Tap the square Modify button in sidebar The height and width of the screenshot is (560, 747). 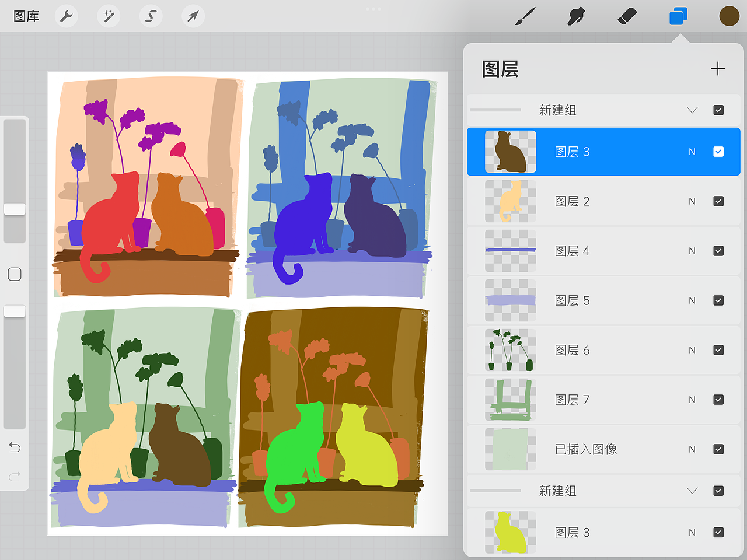click(x=15, y=274)
